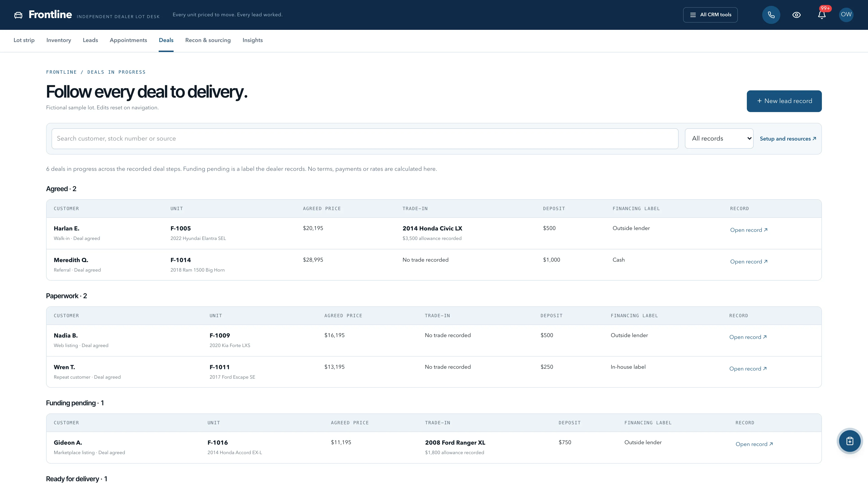This screenshot has width=868, height=488.
Task: Click customer name Nadia B.
Action: 66,335
